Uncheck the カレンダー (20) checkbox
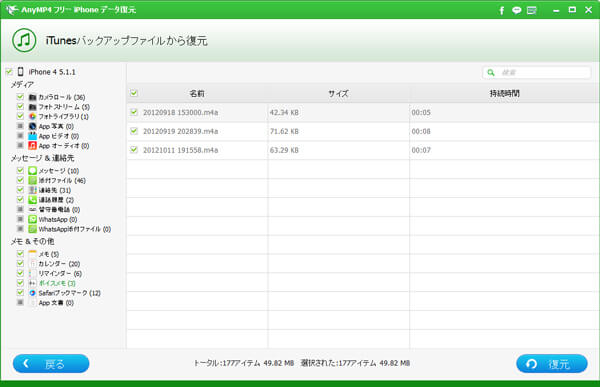 pyautogui.click(x=20, y=263)
